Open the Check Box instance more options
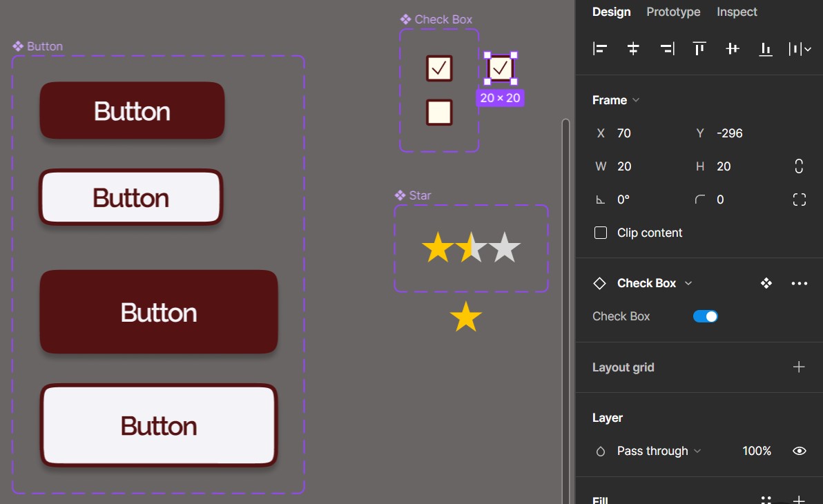The height and width of the screenshot is (504, 823). tap(799, 284)
